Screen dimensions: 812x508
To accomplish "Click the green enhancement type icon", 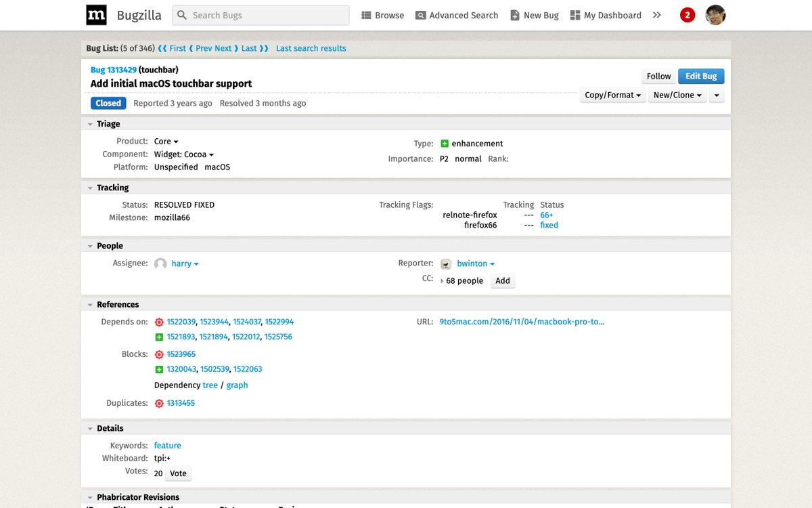I will click(445, 144).
